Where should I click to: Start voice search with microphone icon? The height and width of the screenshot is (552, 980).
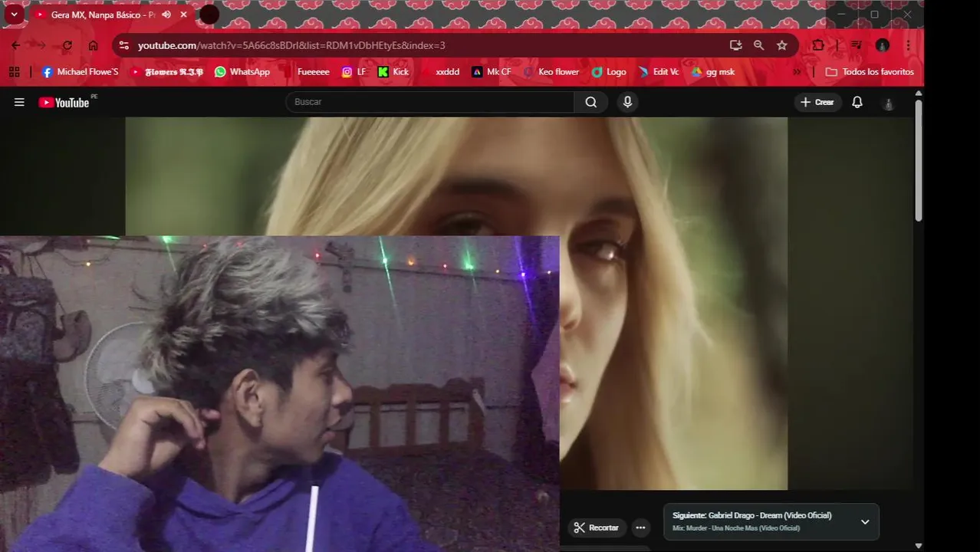click(x=627, y=102)
